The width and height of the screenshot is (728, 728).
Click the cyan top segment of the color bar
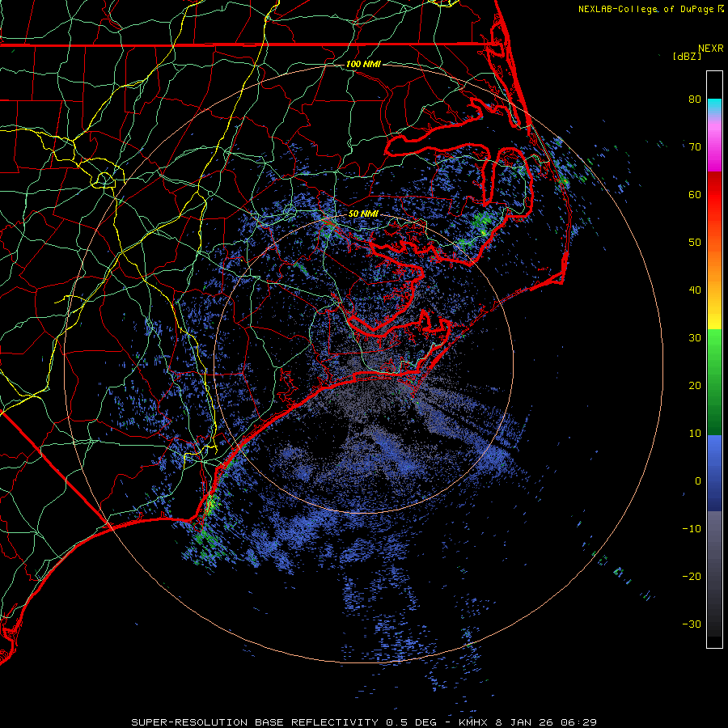tap(714, 108)
